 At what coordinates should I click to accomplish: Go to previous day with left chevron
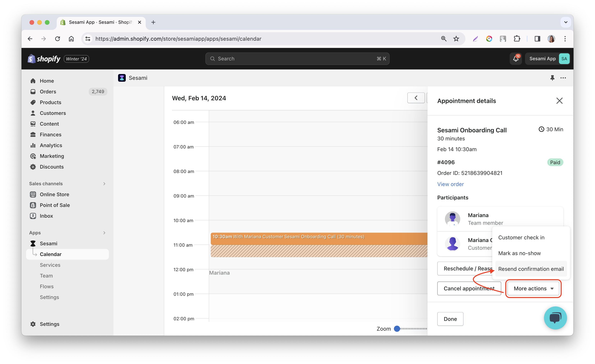click(x=416, y=98)
